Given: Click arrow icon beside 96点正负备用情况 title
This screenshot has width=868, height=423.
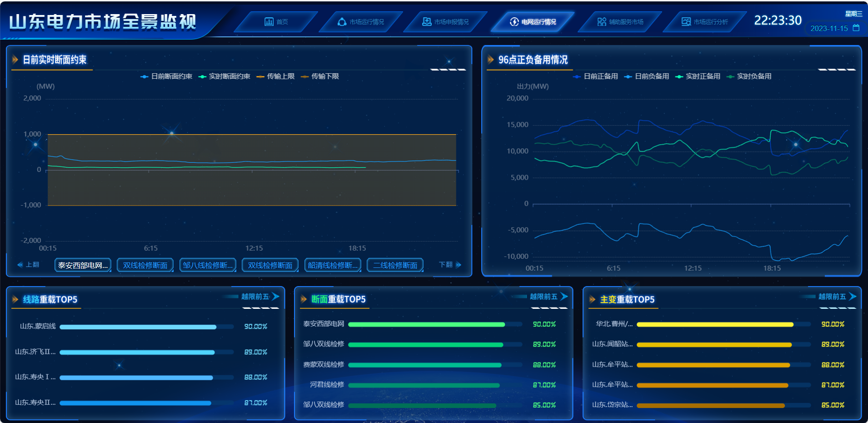Looking at the screenshot, I should pos(490,60).
